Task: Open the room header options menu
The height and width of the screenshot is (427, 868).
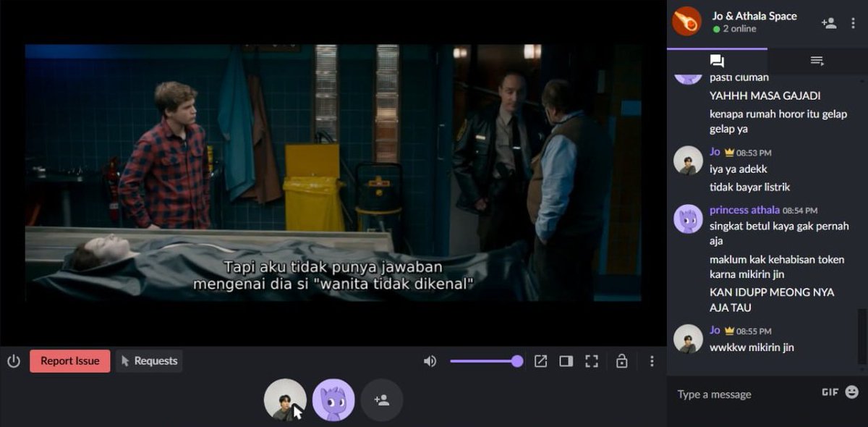Action: pos(854,23)
